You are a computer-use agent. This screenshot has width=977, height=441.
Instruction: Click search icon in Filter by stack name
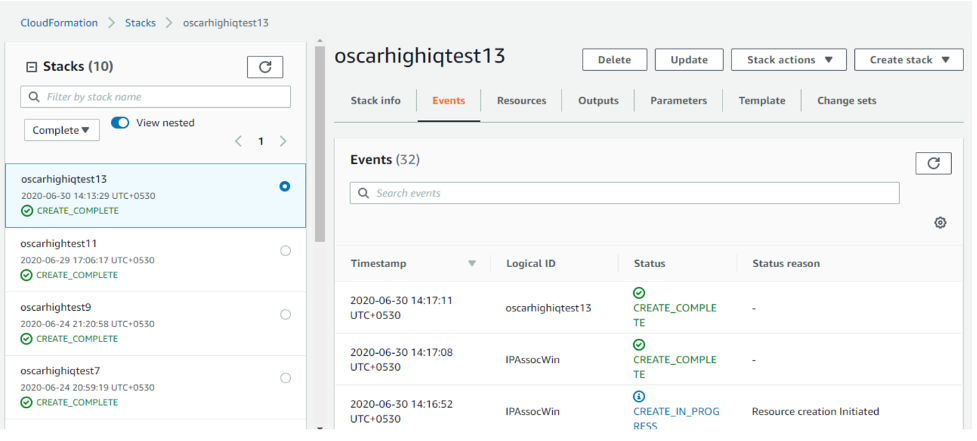pos(34,97)
